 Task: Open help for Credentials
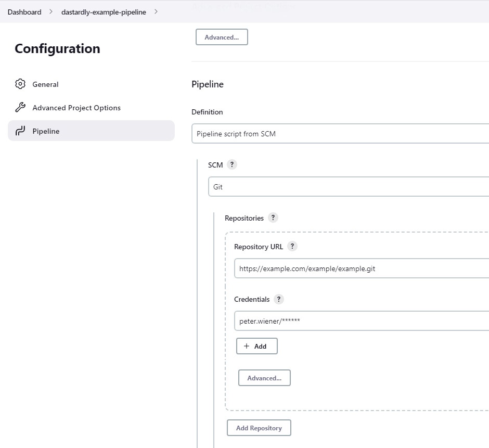279,299
